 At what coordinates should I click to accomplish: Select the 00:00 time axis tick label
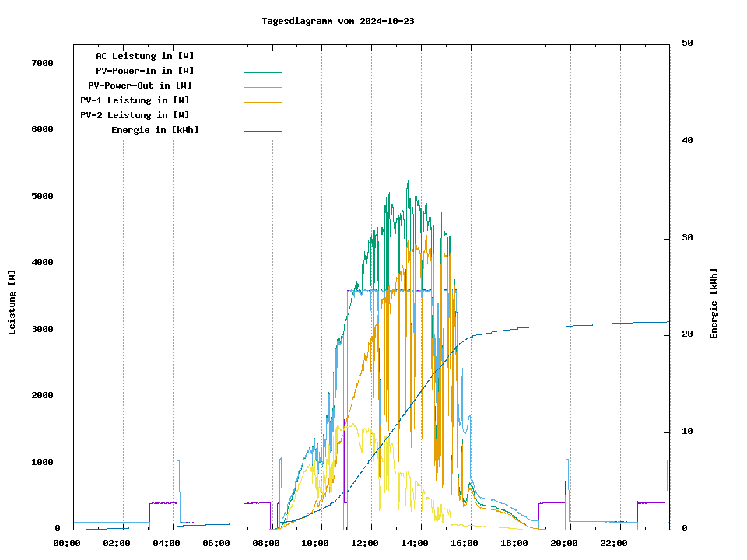(67, 543)
